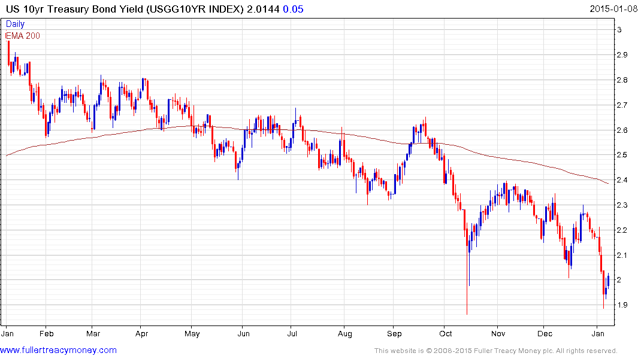Click the 'Daily' interval label
The height and width of the screenshot is (359, 644).
15,24
